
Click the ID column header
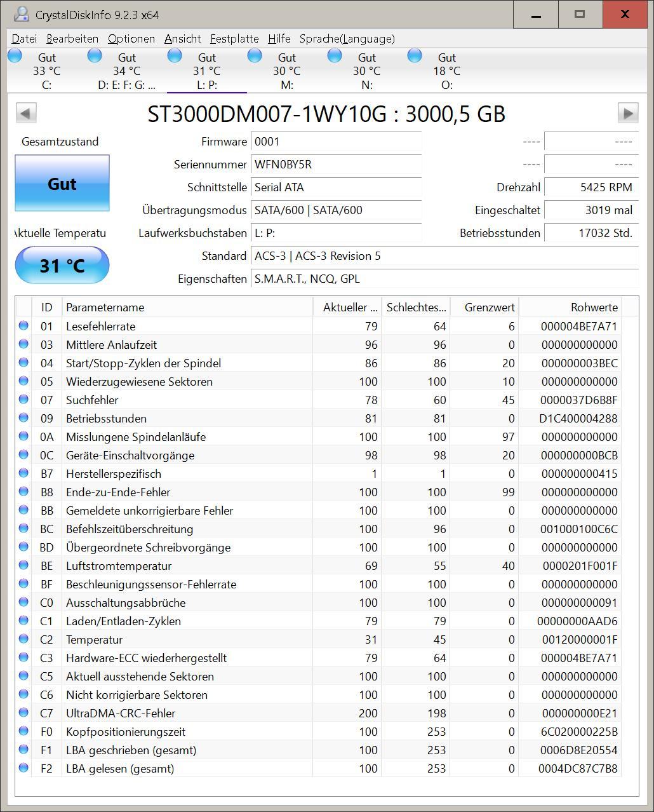47,307
